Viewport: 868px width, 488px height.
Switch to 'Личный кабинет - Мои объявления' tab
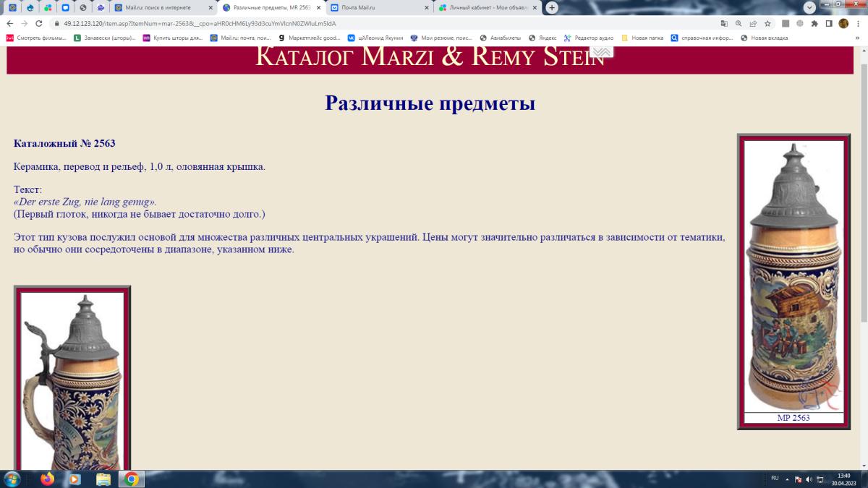pyautogui.click(x=488, y=8)
